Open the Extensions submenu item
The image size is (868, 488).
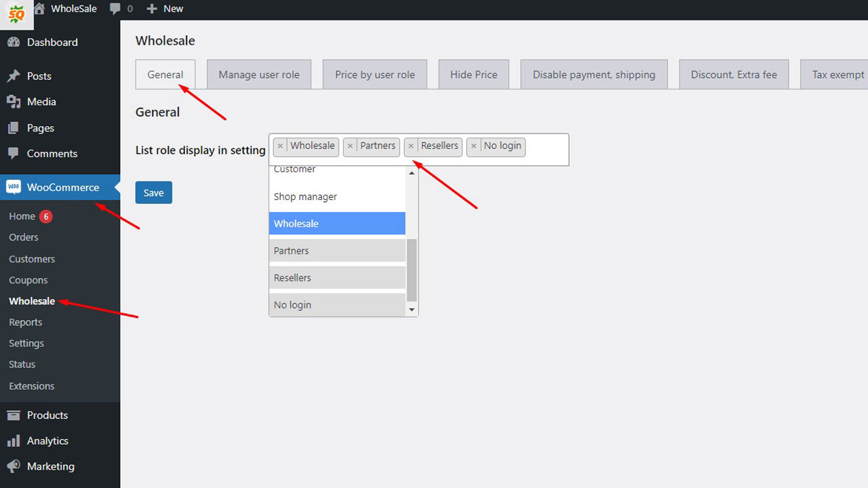pyautogui.click(x=32, y=386)
